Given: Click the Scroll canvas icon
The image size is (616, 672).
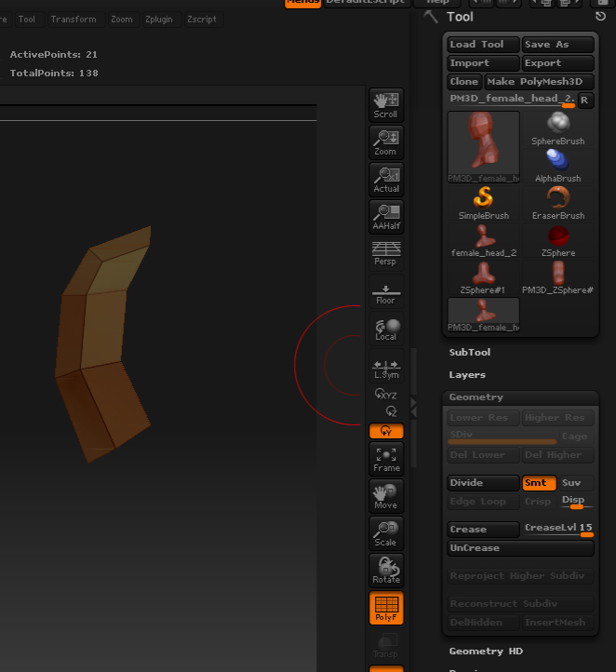Looking at the screenshot, I should coord(386,105).
